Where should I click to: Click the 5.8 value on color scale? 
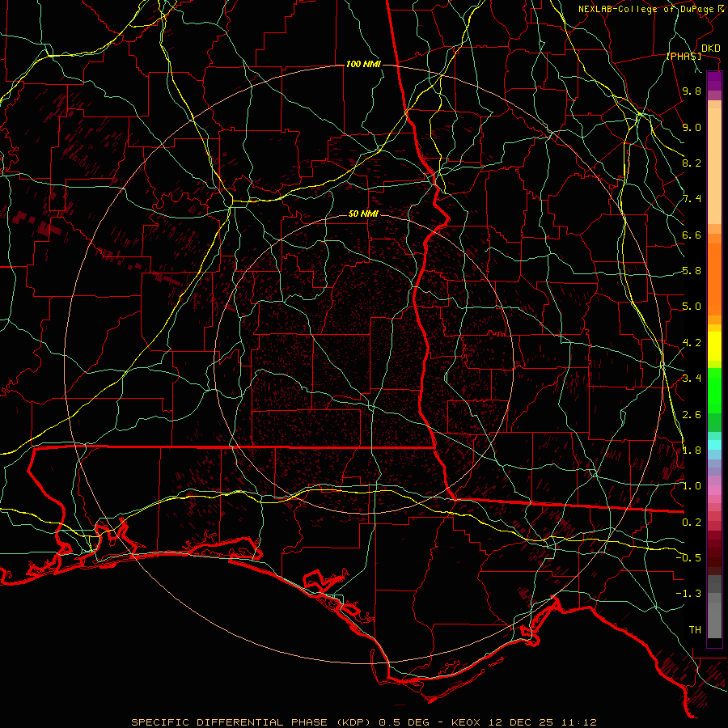(x=692, y=271)
